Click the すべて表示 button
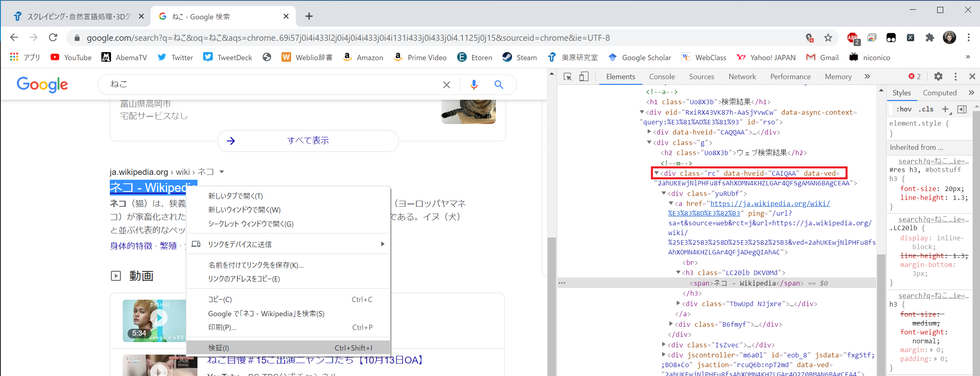The width and height of the screenshot is (980, 376). pos(308,141)
